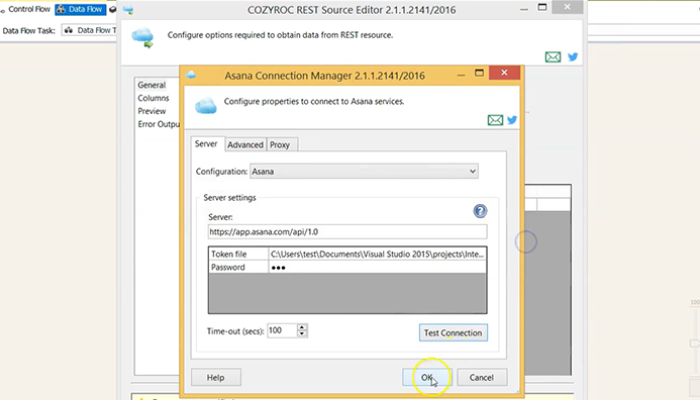Minimize the Asana Connection Manager window
This screenshot has height=400, width=700.
click(x=461, y=74)
